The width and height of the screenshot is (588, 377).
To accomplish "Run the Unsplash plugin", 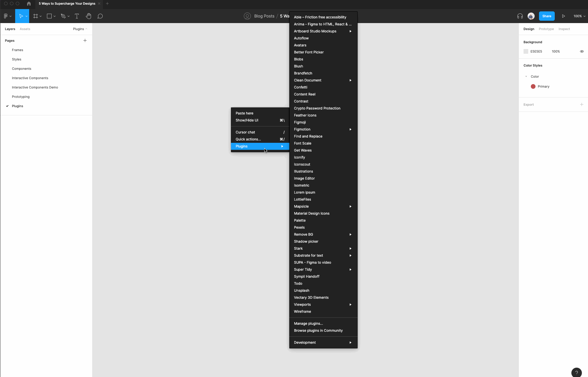I will (x=323, y=291).
